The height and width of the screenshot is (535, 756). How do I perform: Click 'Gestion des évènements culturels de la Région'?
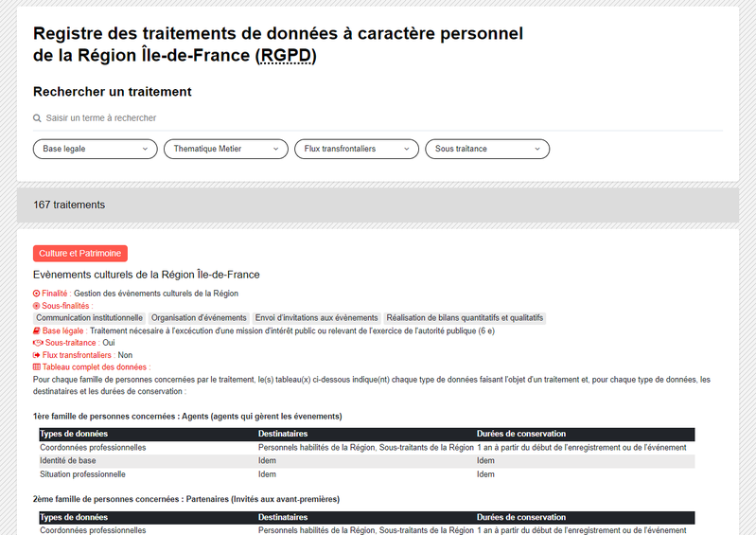156,294
